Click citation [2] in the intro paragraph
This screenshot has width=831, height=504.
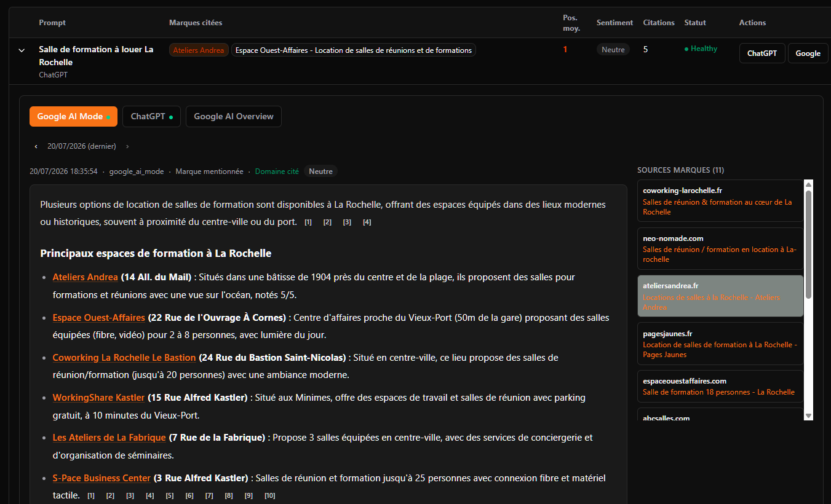click(x=328, y=222)
